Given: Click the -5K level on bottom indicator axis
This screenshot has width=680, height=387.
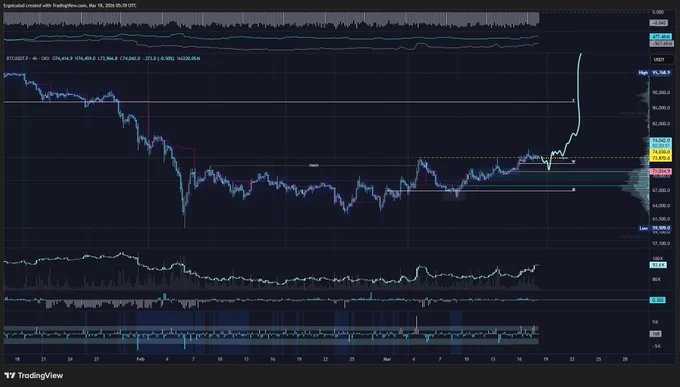Looking at the screenshot, I should click(x=656, y=346).
